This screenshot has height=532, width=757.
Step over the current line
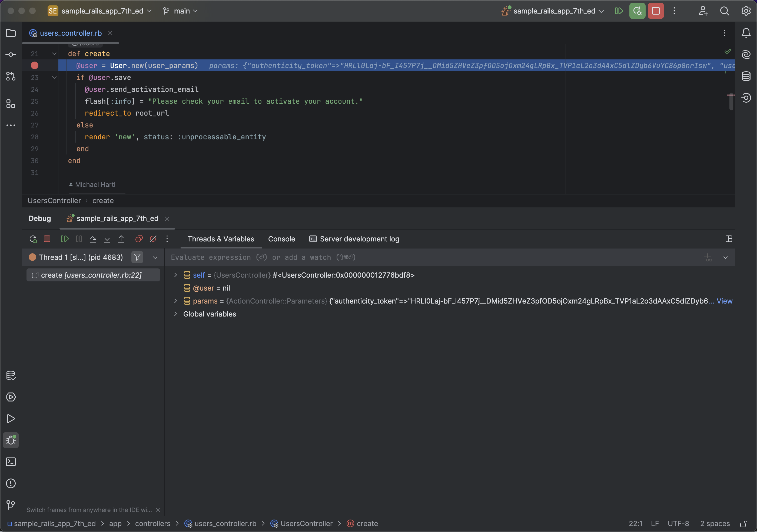point(93,239)
